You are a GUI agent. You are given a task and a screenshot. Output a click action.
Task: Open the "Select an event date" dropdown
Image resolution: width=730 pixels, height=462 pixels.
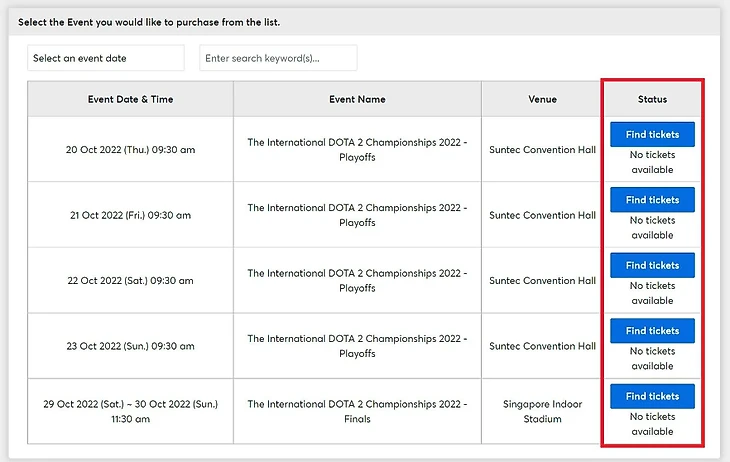point(106,58)
